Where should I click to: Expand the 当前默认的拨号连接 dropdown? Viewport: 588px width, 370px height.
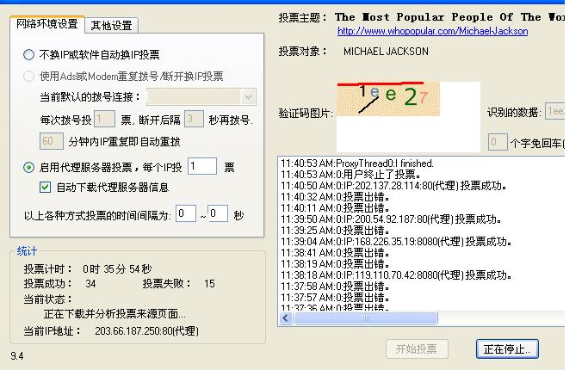pyautogui.click(x=248, y=97)
